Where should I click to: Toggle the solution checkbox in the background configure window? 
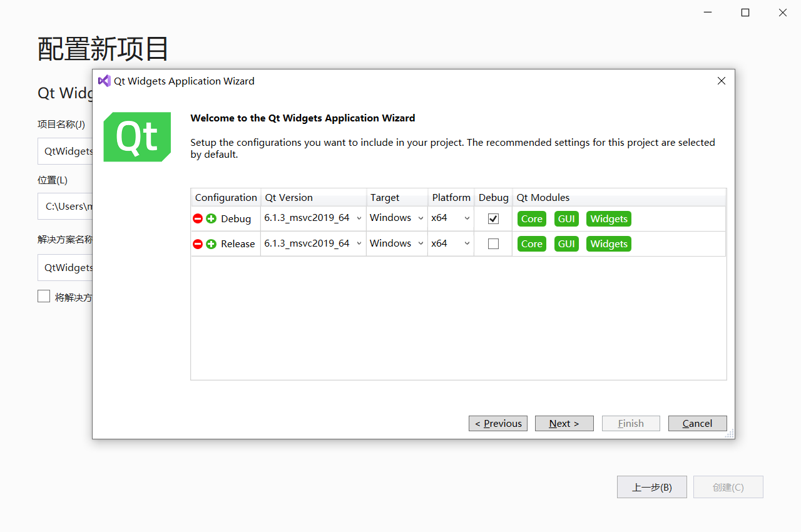(44, 296)
